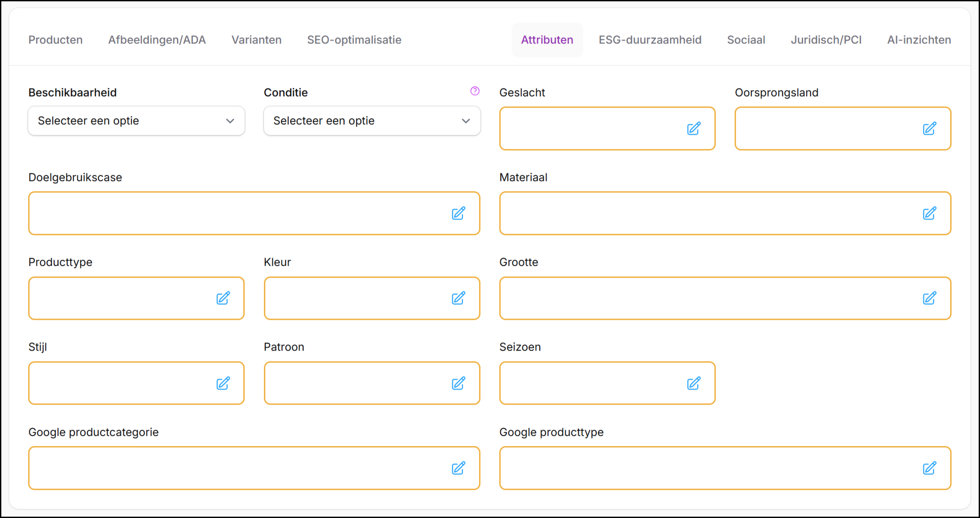The height and width of the screenshot is (518, 980).
Task: Expand the Conditie select box
Action: 371,121
